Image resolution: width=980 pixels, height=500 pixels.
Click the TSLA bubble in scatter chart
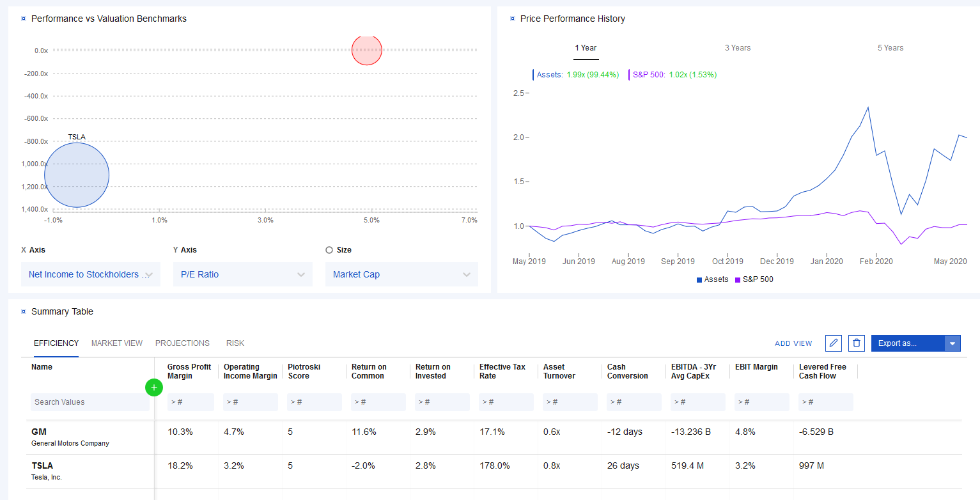[77, 175]
